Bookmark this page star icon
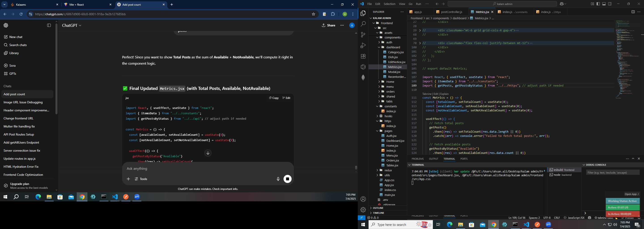Viewport: 644px width, 229px height. coord(314,14)
